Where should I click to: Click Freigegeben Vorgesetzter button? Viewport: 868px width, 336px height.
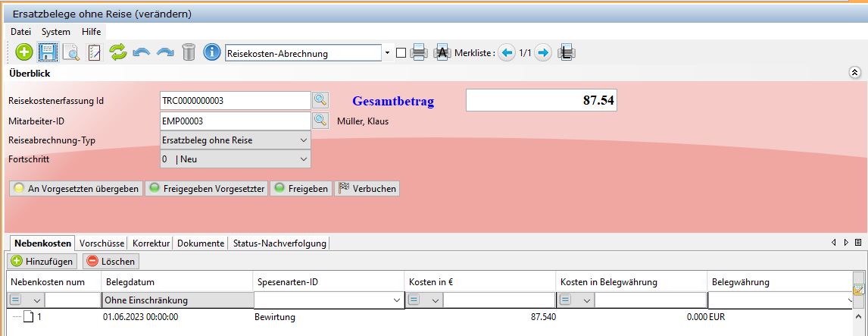207,189
